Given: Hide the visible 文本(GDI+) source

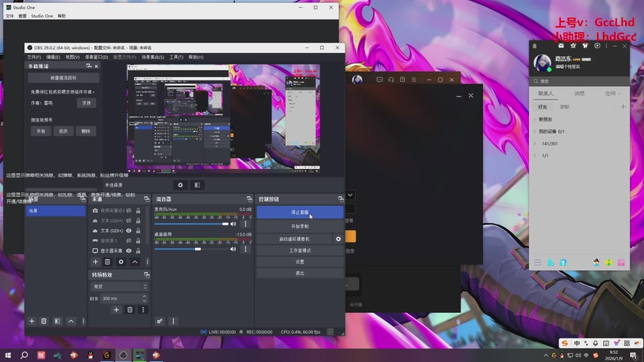Looking at the screenshot, I should click(x=129, y=231).
